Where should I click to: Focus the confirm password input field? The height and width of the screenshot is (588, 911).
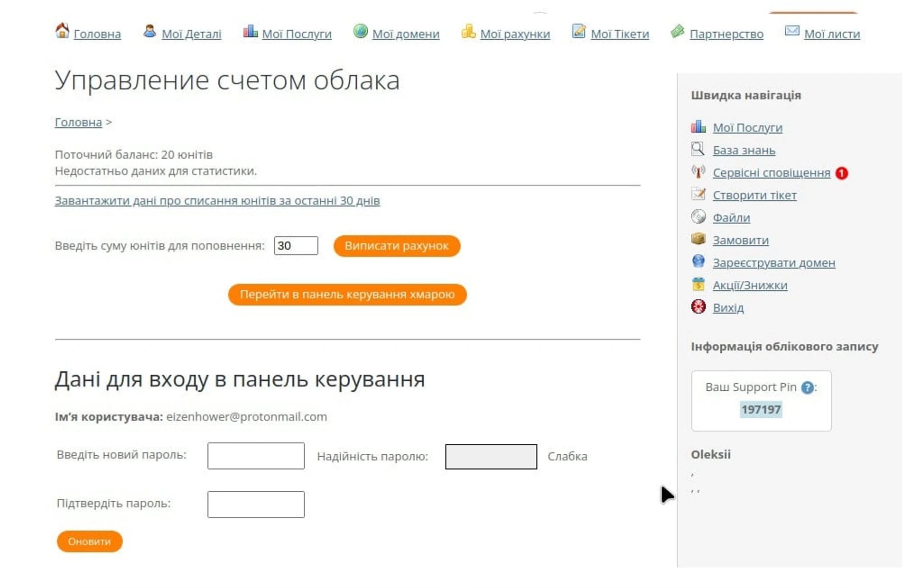click(256, 505)
